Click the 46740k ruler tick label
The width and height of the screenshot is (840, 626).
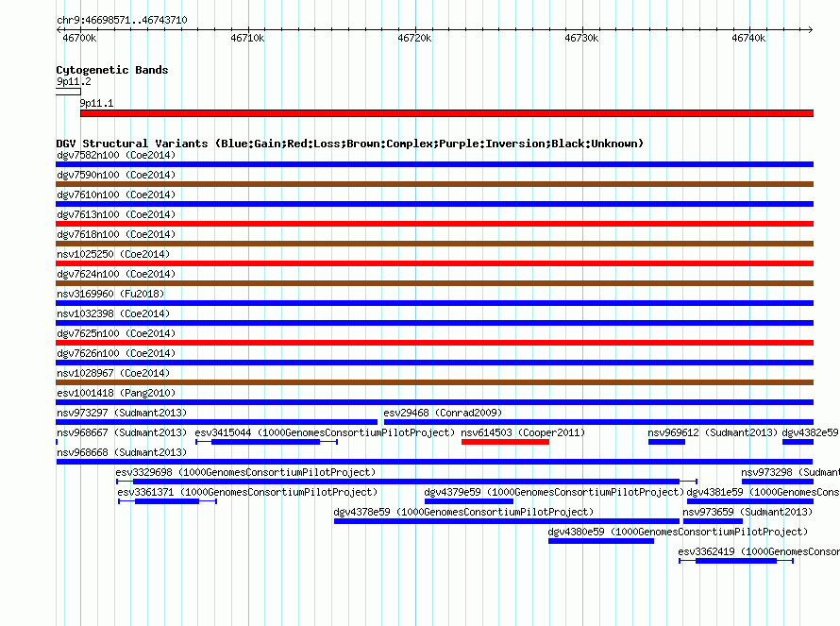(x=749, y=38)
